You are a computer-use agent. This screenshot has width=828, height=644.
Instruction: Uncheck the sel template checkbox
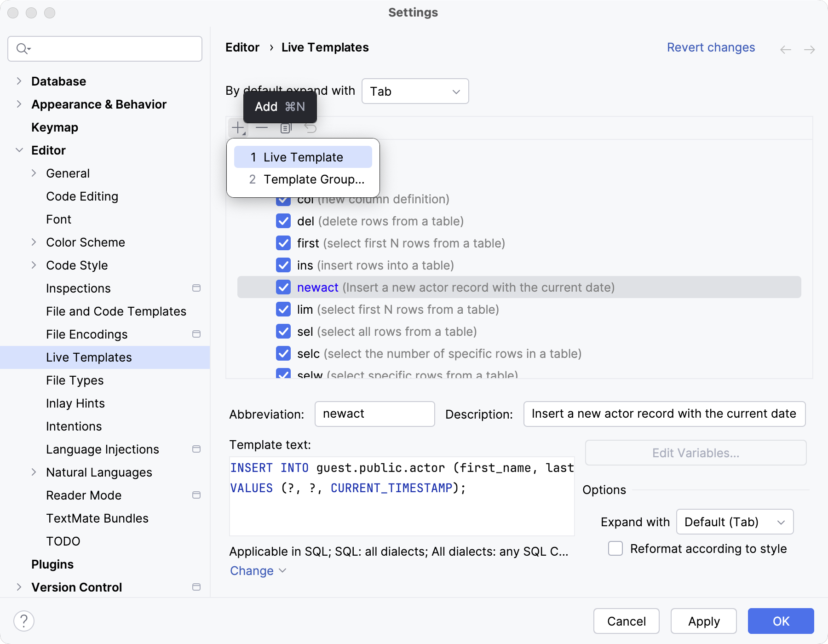283,331
